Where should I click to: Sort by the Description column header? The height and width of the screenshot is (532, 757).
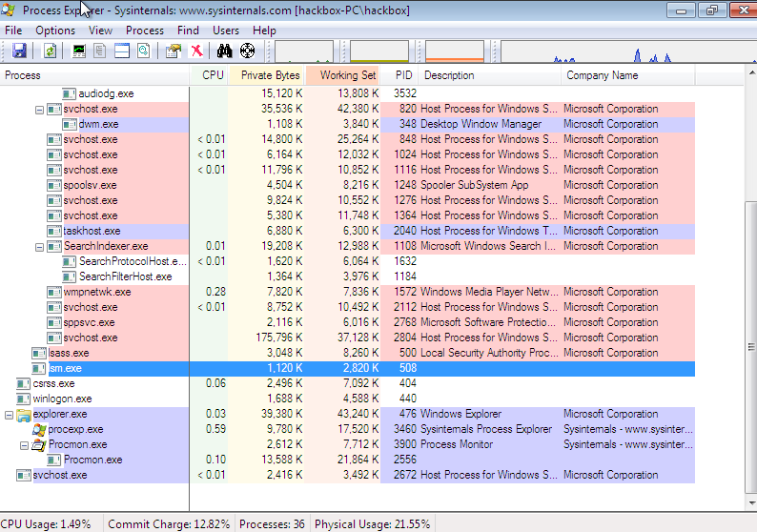coord(489,75)
